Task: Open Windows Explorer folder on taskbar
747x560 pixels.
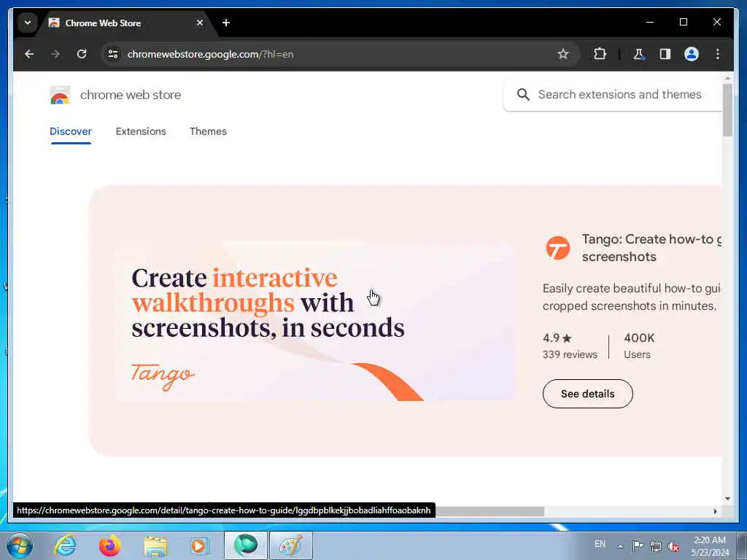Action: tap(155, 545)
